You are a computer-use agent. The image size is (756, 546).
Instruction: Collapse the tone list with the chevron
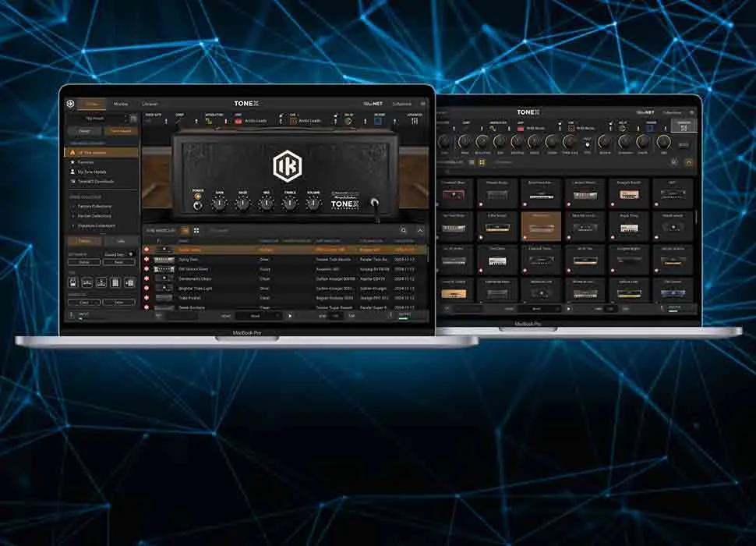pyautogui.click(x=420, y=231)
